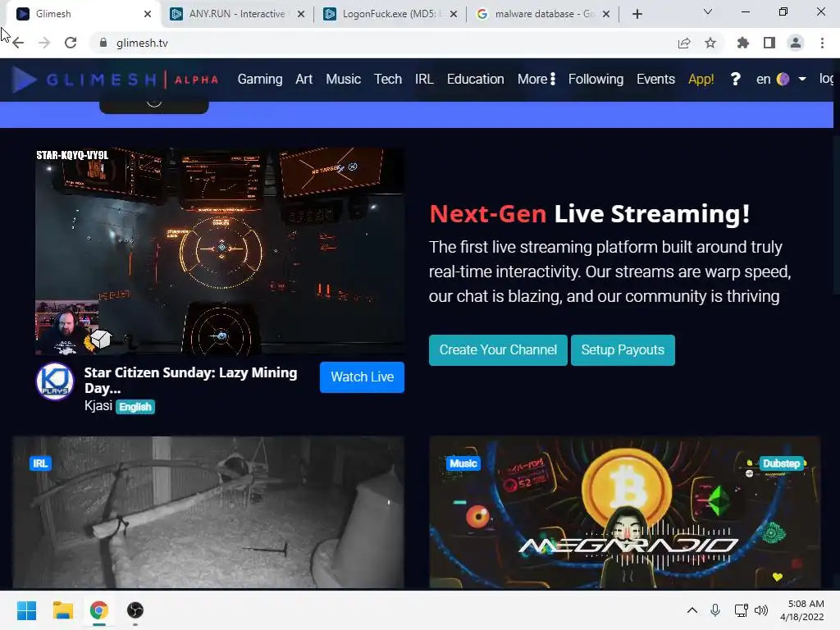Click the Create Your Channel button
The width and height of the screenshot is (840, 630).
(x=498, y=350)
